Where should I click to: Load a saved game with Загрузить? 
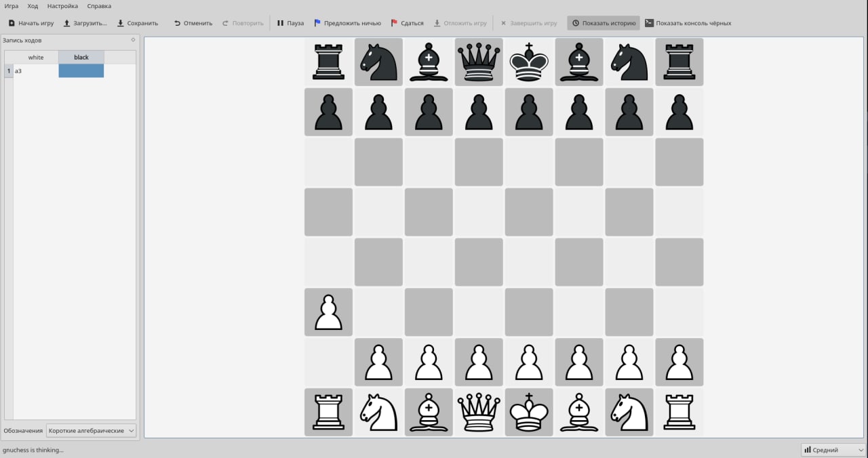[x=85, y=23]
